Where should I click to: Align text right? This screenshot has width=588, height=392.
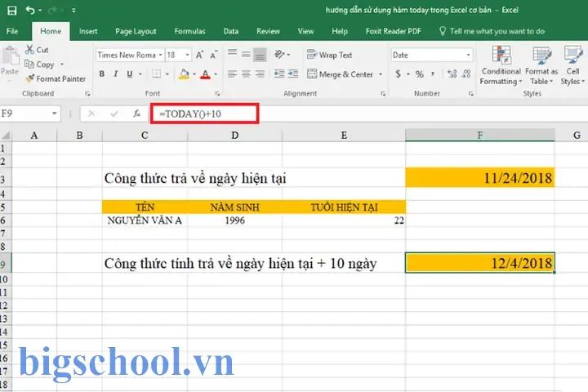[260, 73]
